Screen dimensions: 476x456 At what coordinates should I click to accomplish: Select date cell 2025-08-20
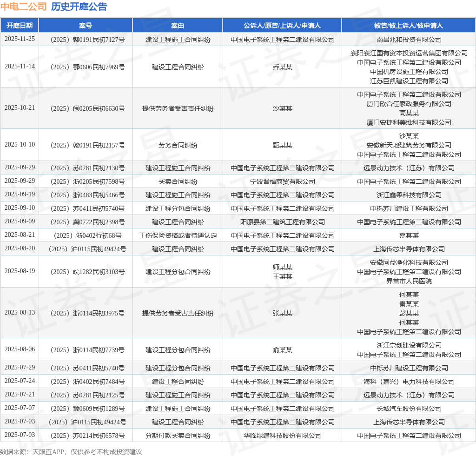(x=20, y=248)
